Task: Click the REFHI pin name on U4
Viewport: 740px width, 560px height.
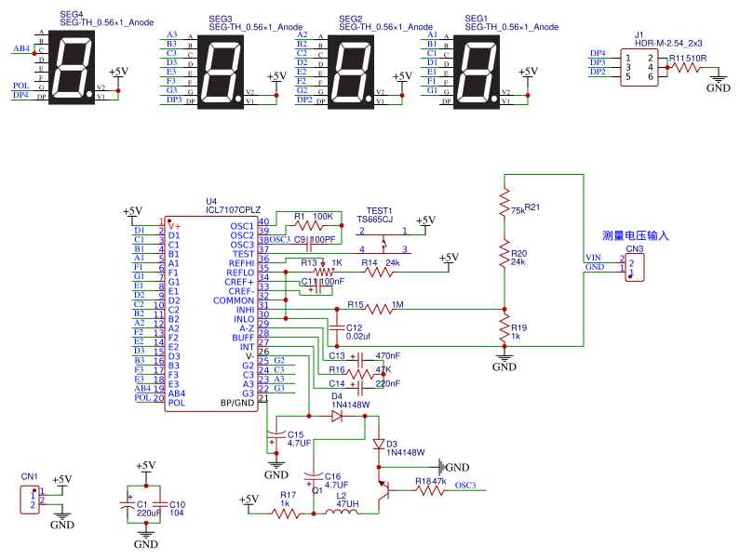Action: click(x=241, y=263)
